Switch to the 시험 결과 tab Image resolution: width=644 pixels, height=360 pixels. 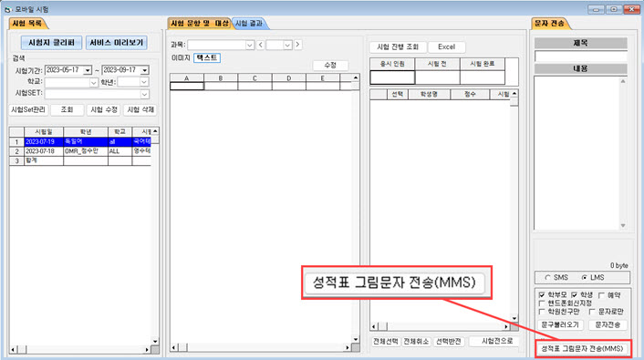pyautogui.click(x=249, y=24)
